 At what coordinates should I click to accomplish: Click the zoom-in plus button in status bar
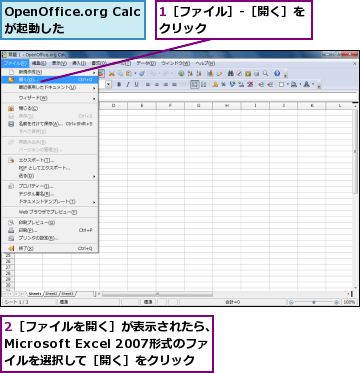click(x=336, y=302)
